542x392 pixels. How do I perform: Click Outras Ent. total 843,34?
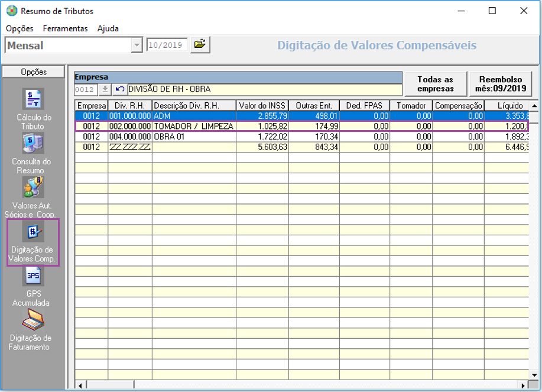[314, 147]
